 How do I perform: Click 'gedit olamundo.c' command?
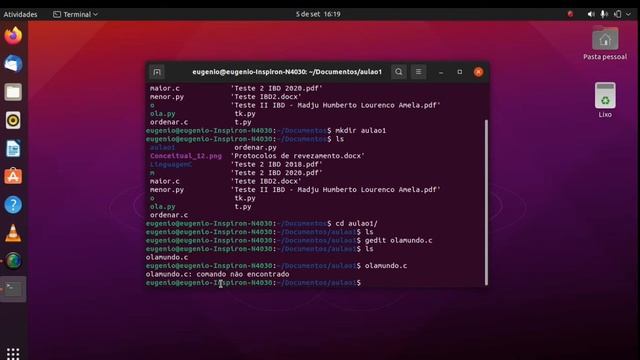(x=398, y=240)
